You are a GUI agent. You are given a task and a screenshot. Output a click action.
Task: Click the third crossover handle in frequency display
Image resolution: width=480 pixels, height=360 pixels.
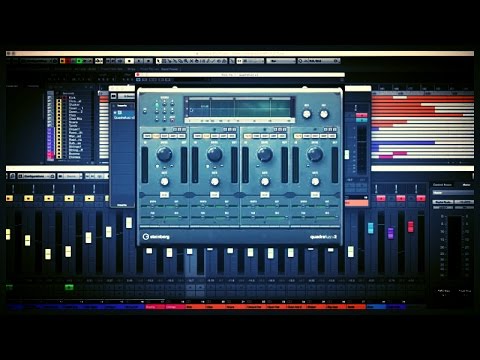point(271,99)
